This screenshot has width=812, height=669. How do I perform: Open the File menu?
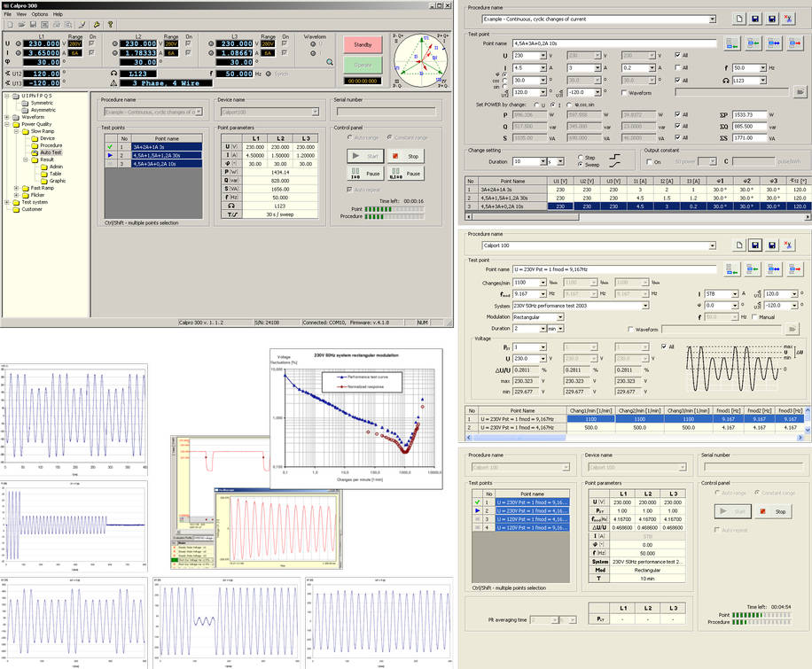[x=8, y=14]
